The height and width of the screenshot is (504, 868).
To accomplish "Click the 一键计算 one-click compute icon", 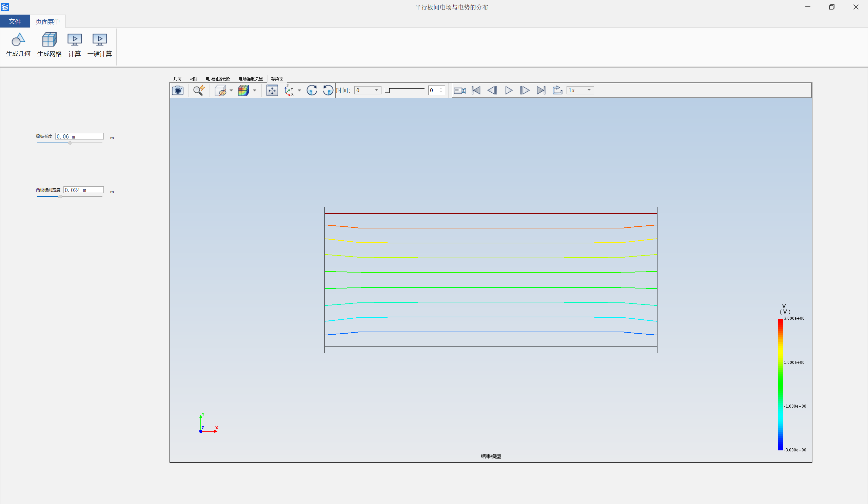I will pyautogui.click(x=100, y=40).
